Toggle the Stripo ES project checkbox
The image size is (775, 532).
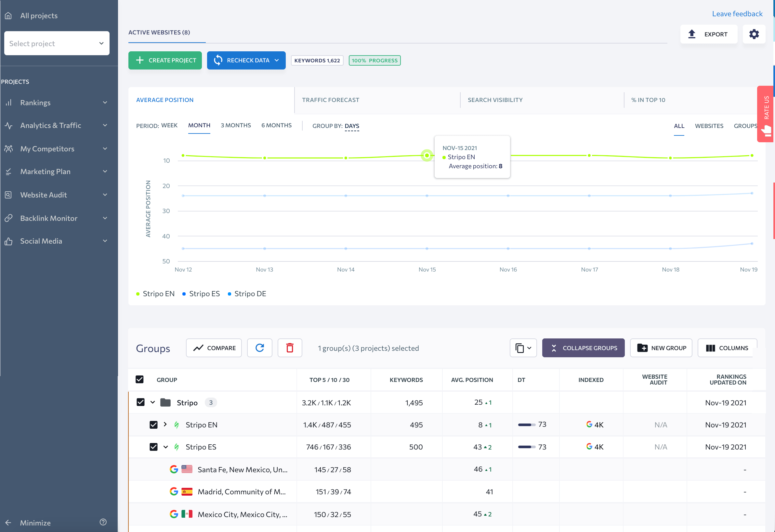coord(153,447)
